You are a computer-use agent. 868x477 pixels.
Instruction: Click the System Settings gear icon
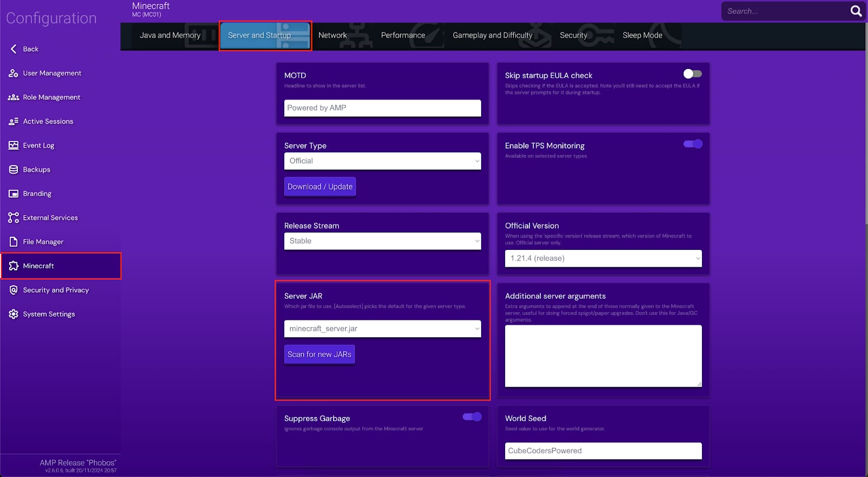[14, 314]
